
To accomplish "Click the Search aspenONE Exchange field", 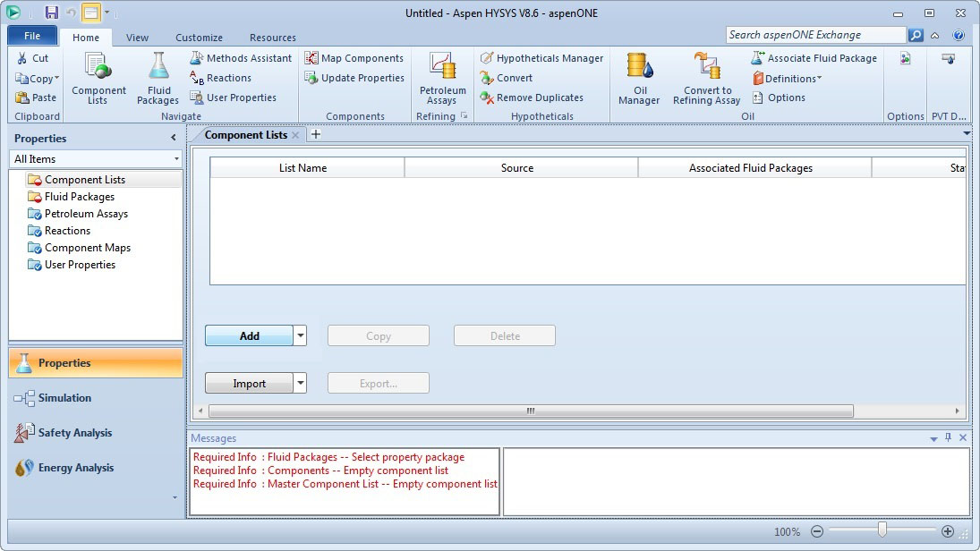I will [815, 35].
